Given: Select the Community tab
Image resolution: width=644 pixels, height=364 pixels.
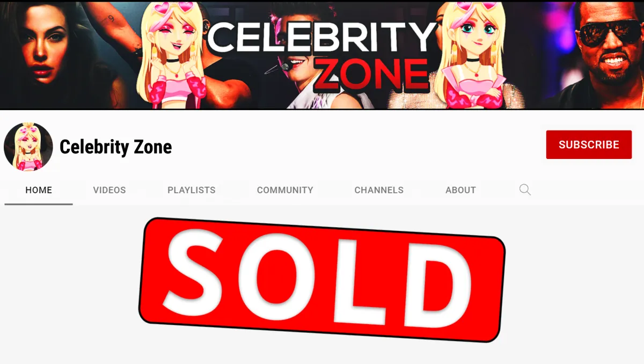Looking at the screenshot, I should tap(285, 190).
